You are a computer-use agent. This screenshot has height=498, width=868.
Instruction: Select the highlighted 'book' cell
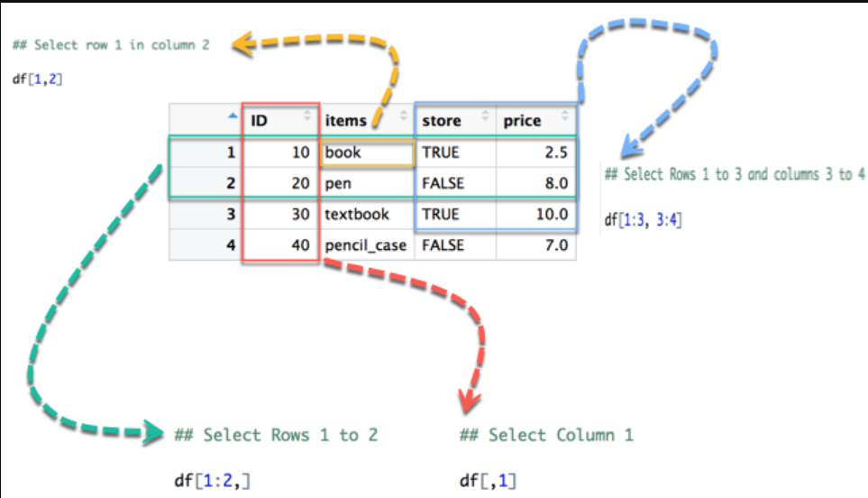pos(367,152)
